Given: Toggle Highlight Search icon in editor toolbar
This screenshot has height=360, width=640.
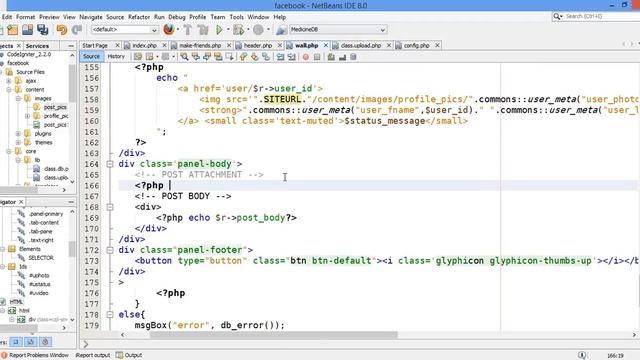Looking at the screenshot, I should [218, 57].
